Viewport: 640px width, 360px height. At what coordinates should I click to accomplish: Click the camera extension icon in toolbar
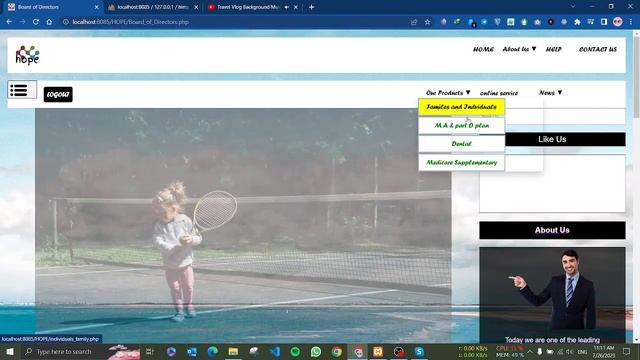coord(537,22)
